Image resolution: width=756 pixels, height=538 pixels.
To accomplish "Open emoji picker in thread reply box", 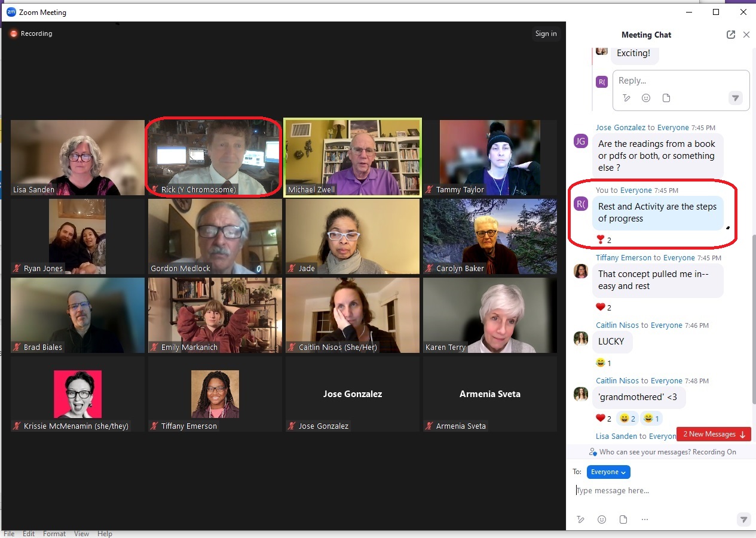I will [x=646, y=98].
